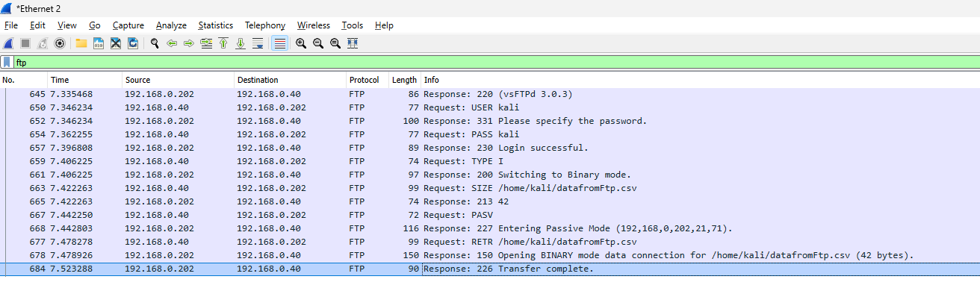Select packet 667 Request PASV
The width and height of the screenshot is (980, 291).
[x=490, y=215]
